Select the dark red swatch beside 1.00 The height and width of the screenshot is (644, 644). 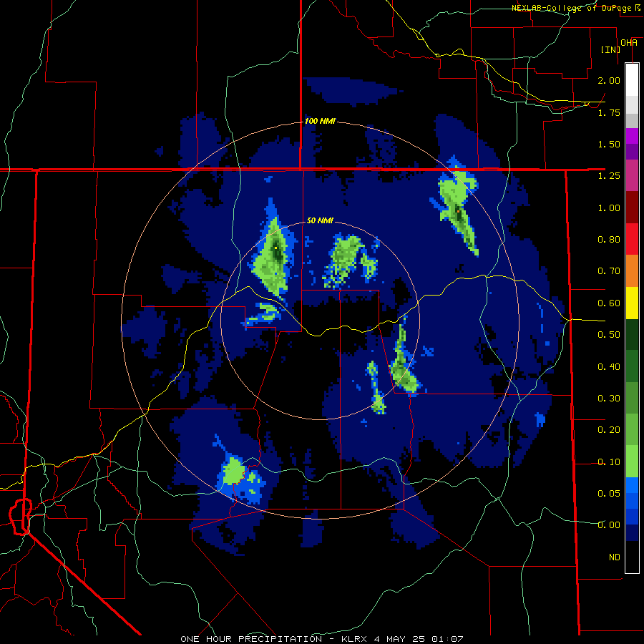(632, 208)
